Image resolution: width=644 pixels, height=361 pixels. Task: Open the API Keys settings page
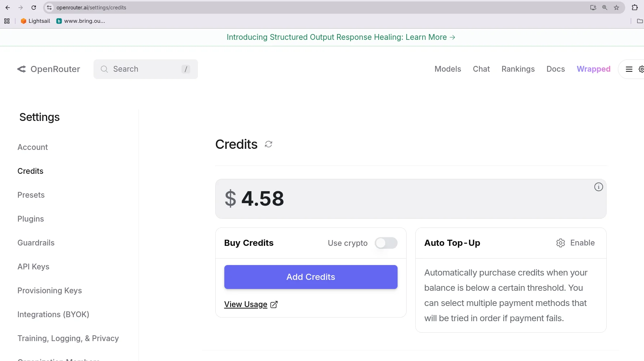(x=33, y=267)
